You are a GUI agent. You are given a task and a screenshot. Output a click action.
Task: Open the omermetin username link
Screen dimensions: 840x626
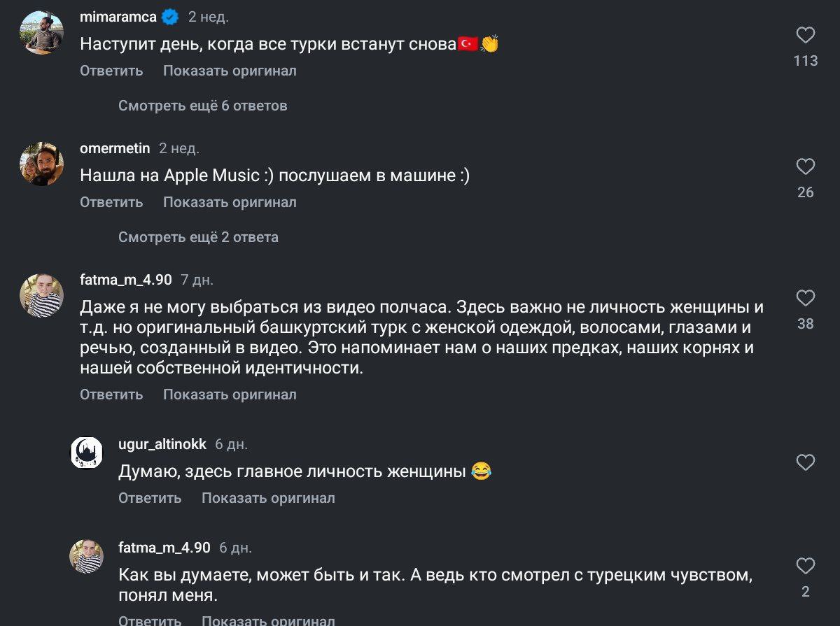tap(115, 148)
